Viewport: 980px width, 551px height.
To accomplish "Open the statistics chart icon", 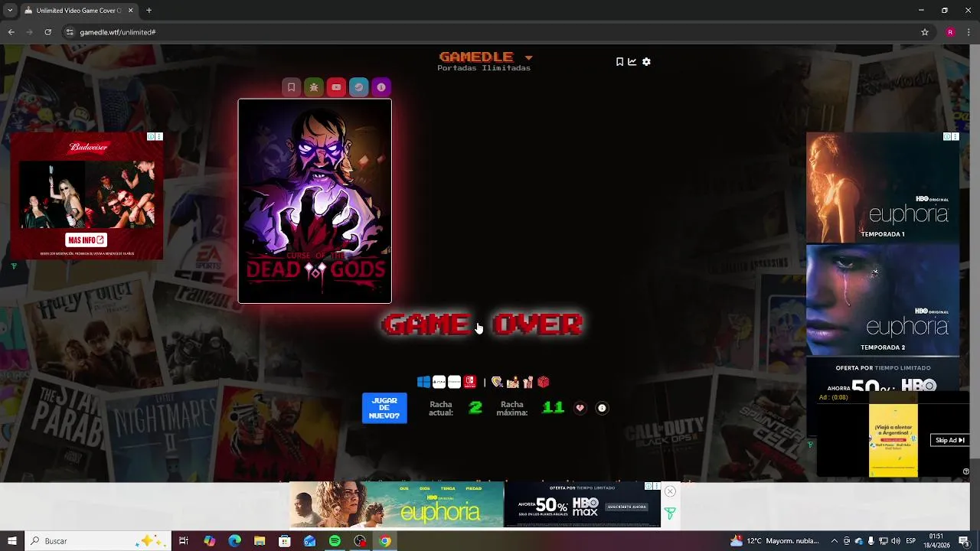I will [632, 62].
